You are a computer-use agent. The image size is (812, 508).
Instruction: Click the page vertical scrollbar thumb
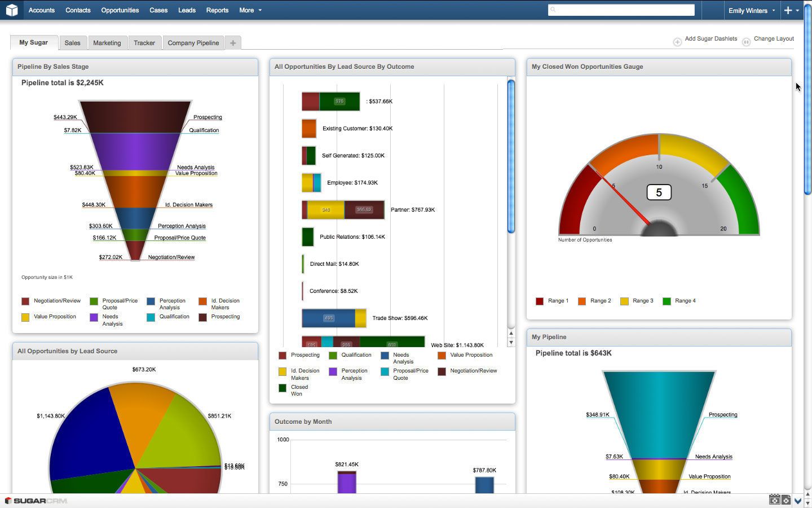pos(807,99)
